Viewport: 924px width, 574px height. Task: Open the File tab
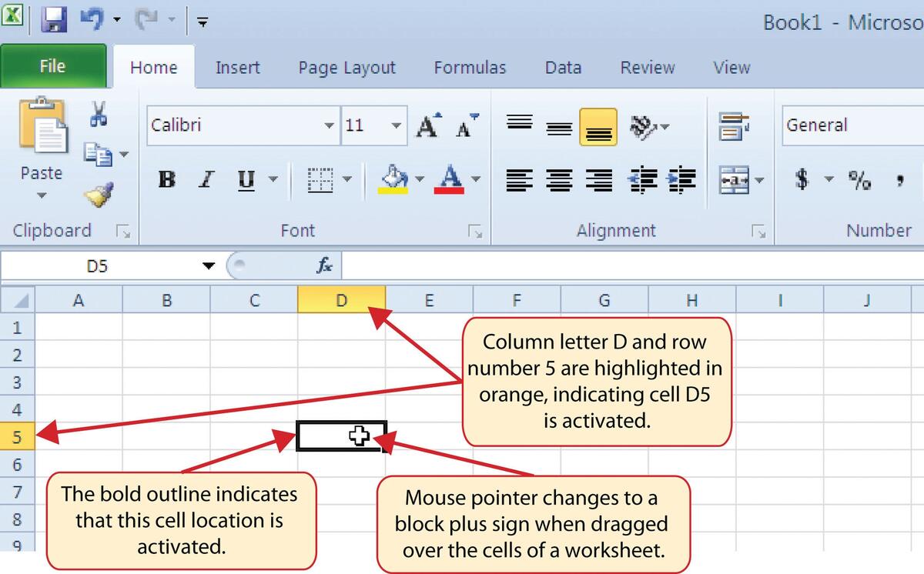pos(52,66)
